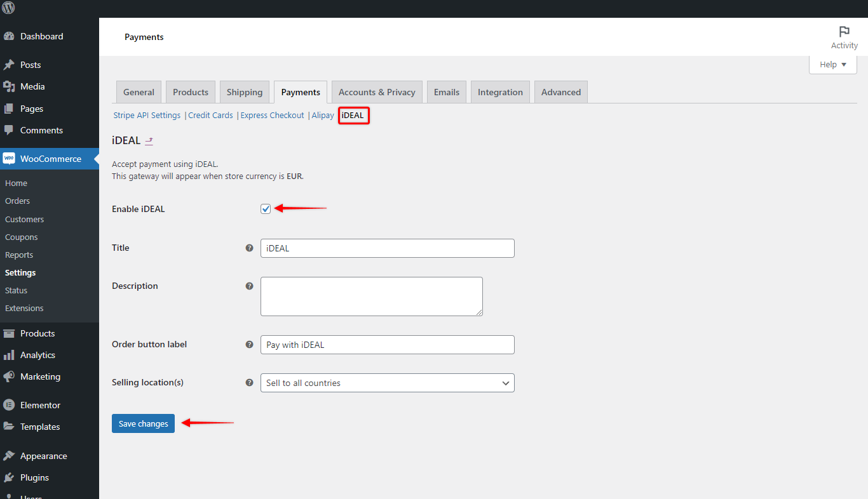Viewport: 868px width, 499px height.
Task: Click the Marketing megaphone icon
Action: [x=9, y=376]
